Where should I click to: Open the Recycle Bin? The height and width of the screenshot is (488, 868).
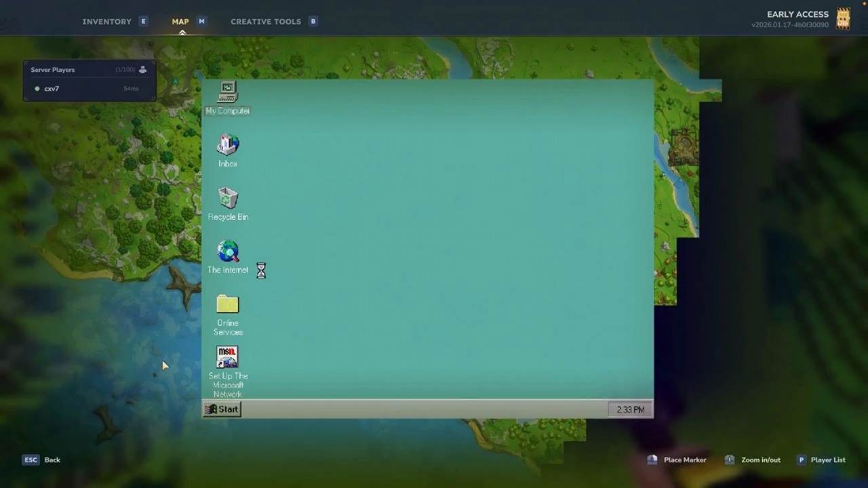[227, 199]
